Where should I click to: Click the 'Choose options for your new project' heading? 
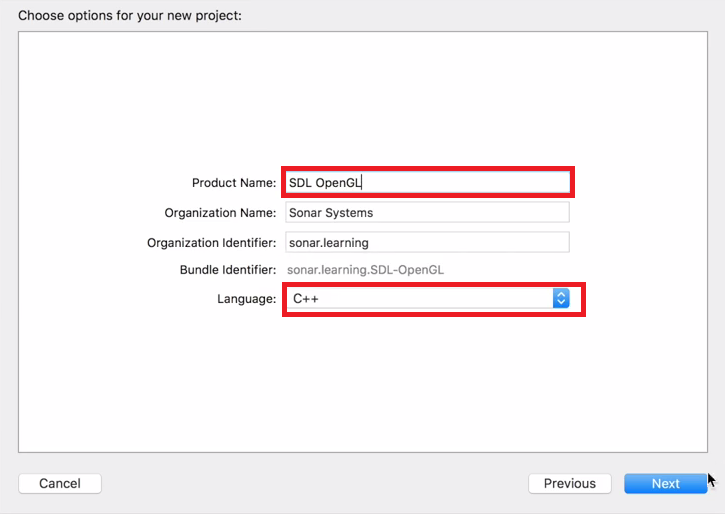130,16
